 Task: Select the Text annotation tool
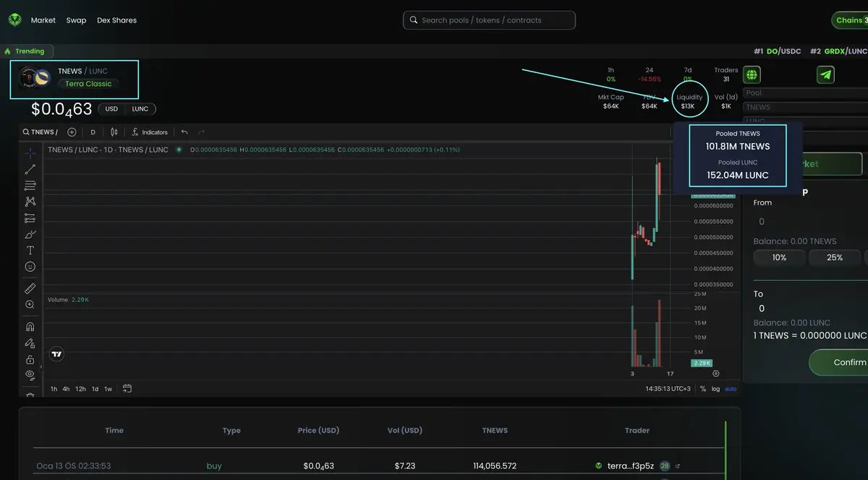click(x=30, y=250)
